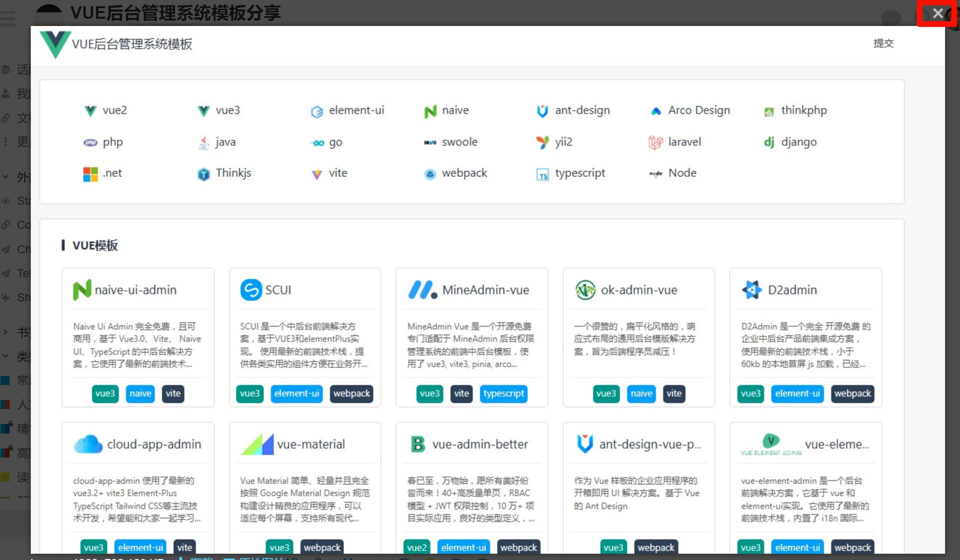Click the green V logo in header
The width and height of the screenshot is (960, 560).
[55, 44]
